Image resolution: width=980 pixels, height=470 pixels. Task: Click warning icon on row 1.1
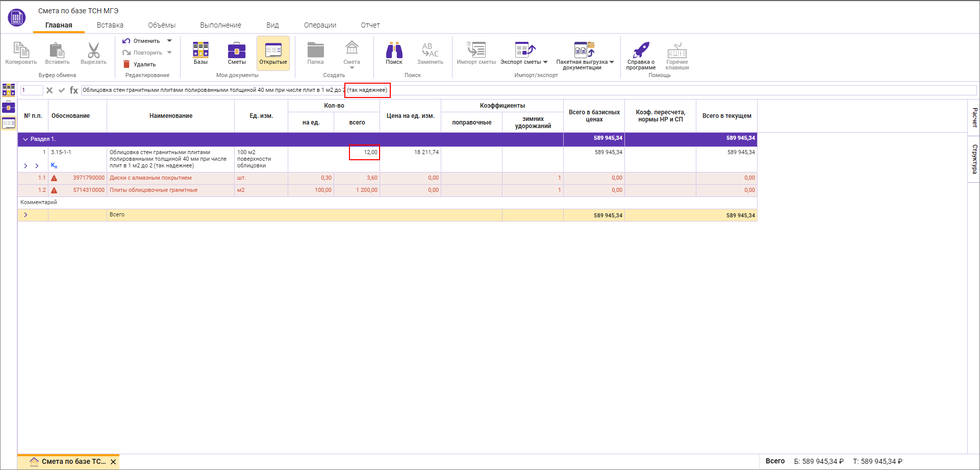pyautogui.click(x=54, y=178)
